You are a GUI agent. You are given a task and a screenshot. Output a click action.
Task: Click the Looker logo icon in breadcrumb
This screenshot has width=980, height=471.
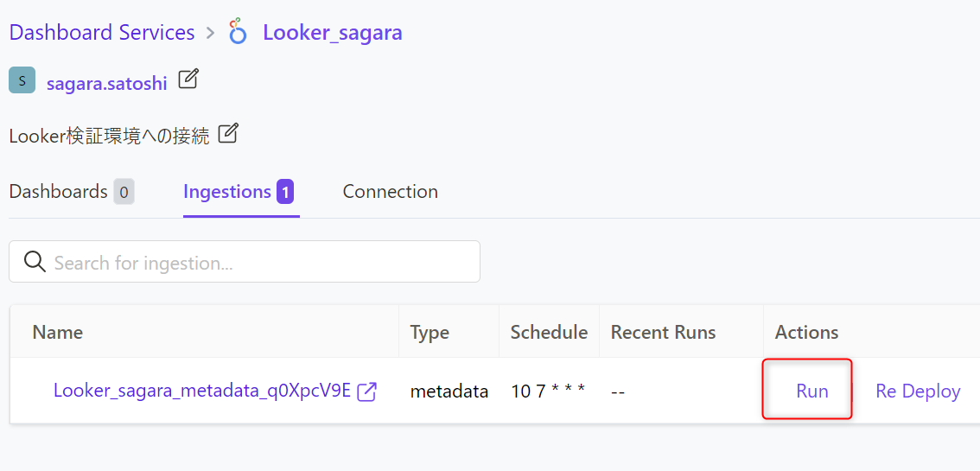239,31
